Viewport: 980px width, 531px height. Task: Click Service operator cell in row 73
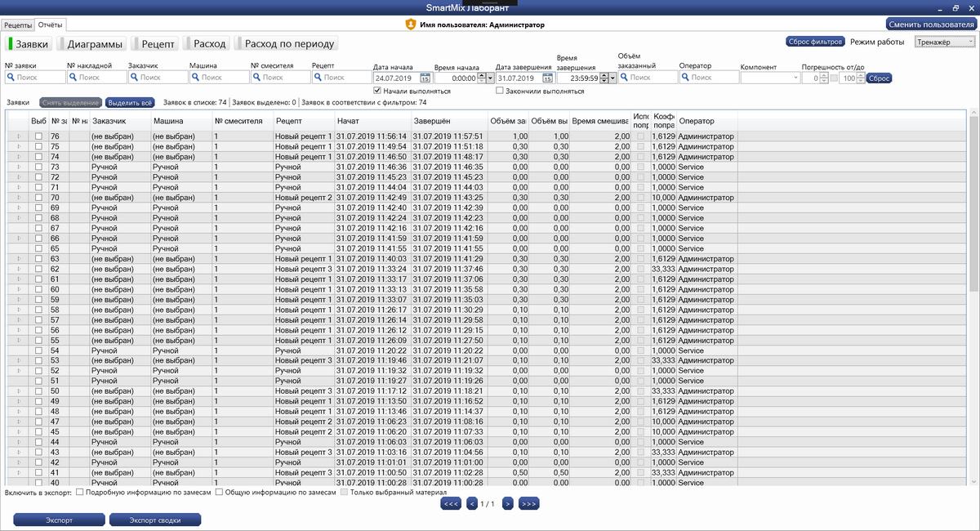tap(707, 167)
